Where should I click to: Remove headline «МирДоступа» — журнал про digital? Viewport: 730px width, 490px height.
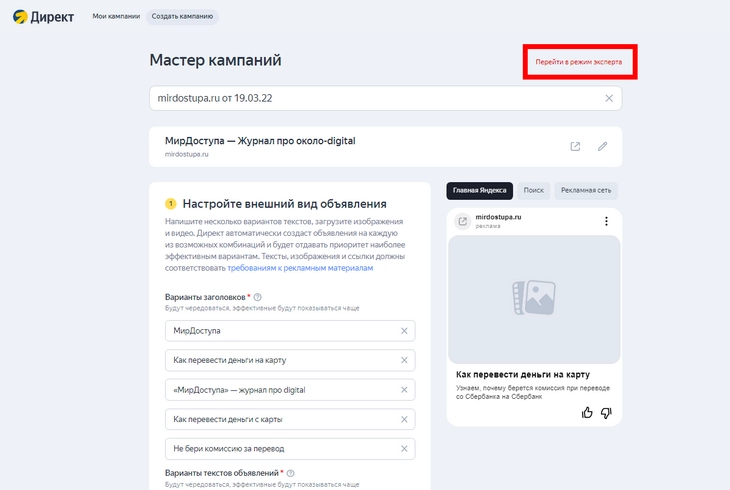pos(404,390)
